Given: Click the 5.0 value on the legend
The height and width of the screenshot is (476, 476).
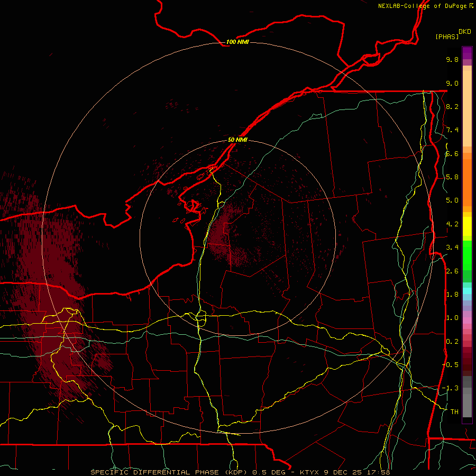Looking at the screenshot, I should tap(452, 200).
